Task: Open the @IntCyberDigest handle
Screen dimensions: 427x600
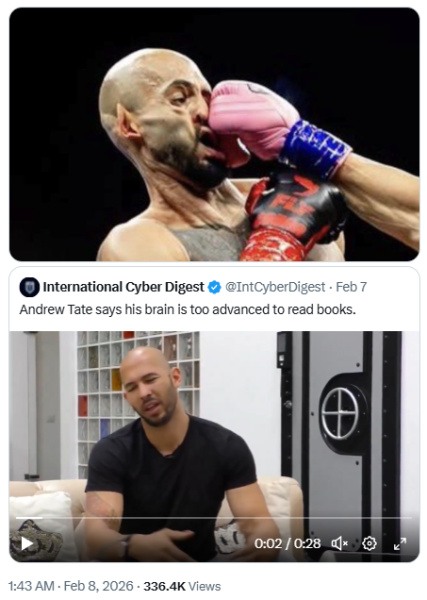Action: pyautogui.click(x=275, y=287)
